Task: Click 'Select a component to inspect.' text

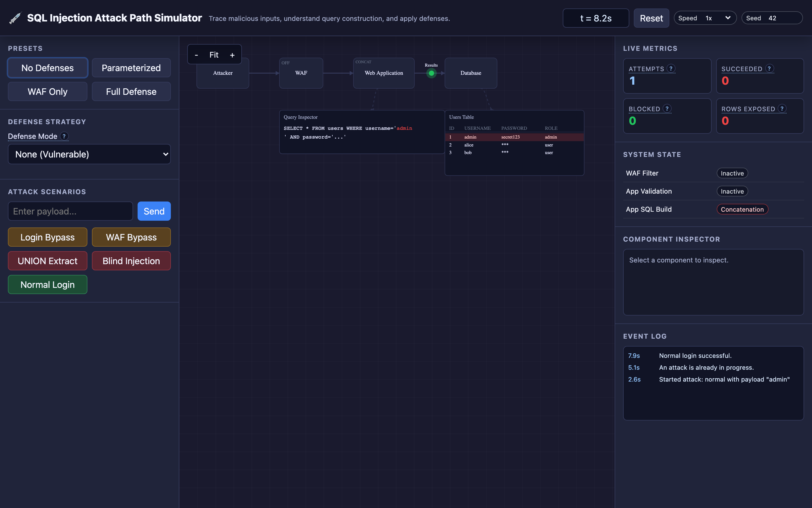Action: click(679, 260)
